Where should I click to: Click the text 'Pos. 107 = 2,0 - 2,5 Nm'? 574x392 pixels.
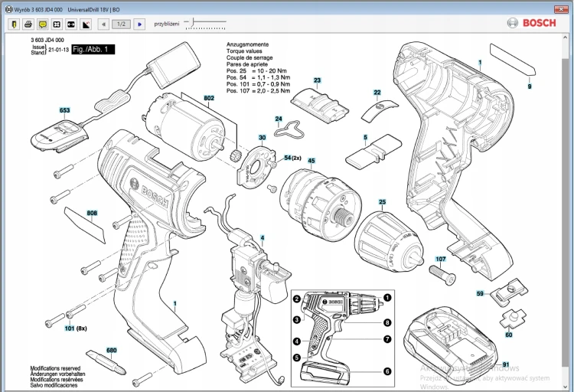coord(258,91)
